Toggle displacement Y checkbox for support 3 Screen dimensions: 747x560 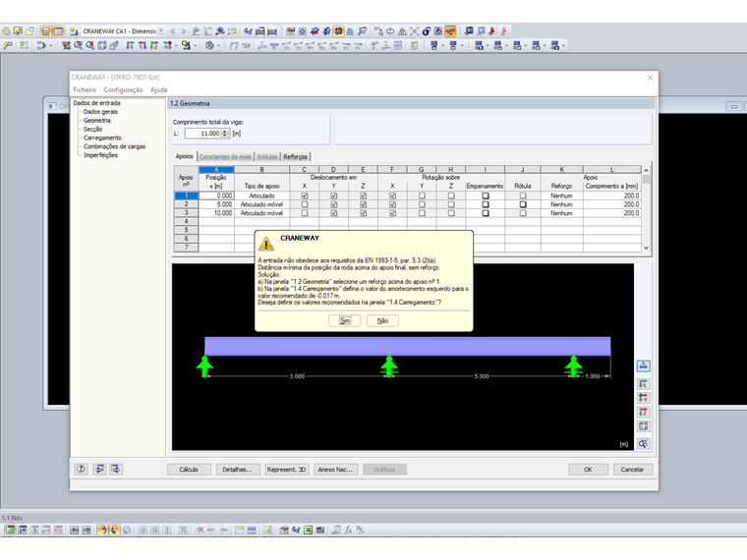click(x=334, y=213)
